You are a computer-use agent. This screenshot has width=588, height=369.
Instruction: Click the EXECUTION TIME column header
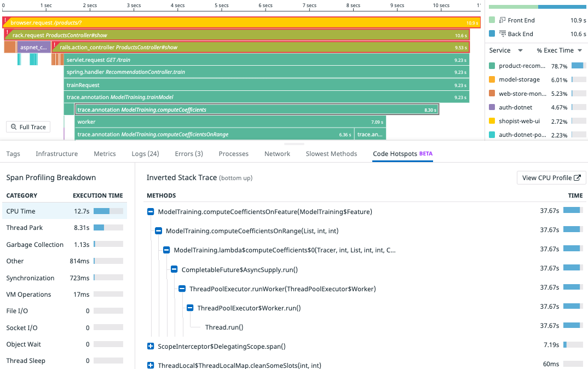point(98,195)
